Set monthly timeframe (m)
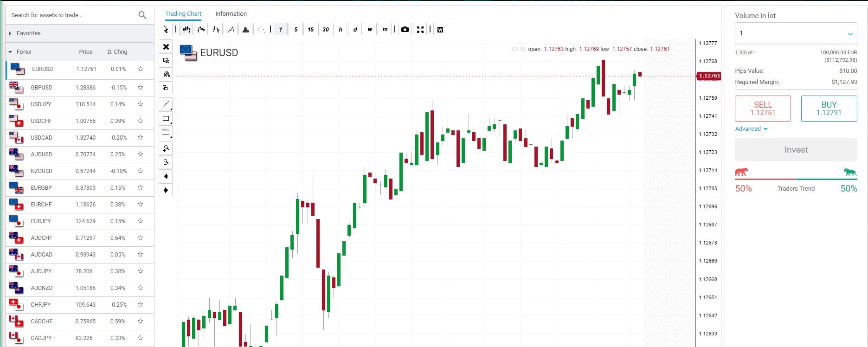The height and width of the screenshot is (347, 868). [x=385, y=29]
